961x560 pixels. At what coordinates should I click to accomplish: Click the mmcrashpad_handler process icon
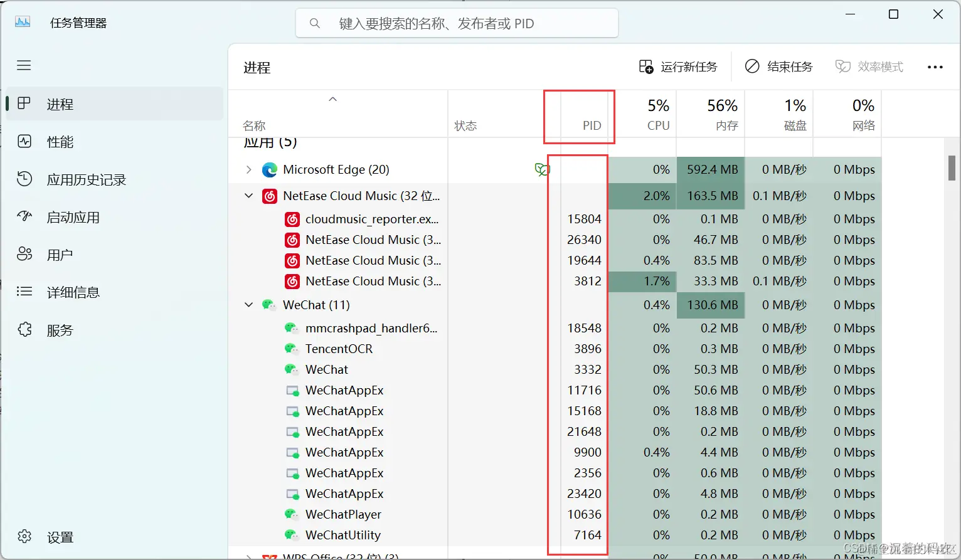[292, 328]
